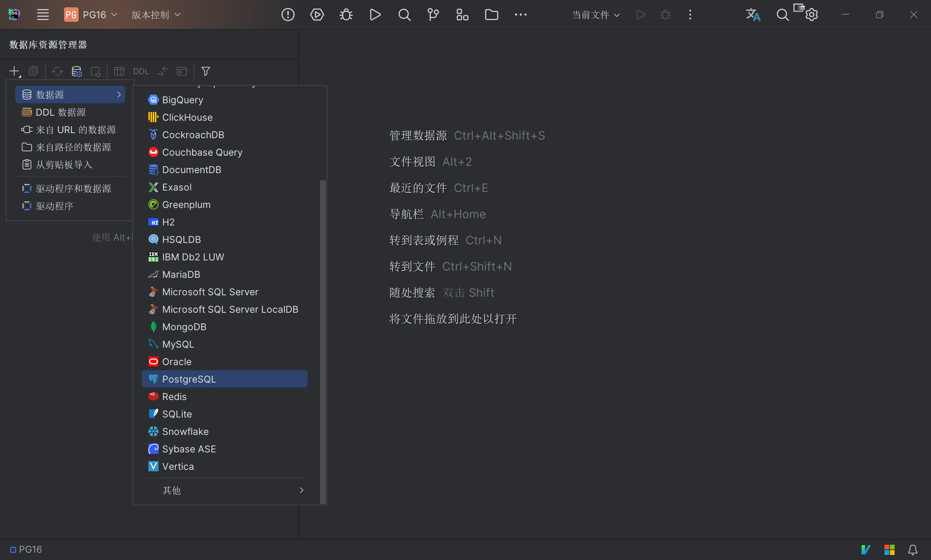This screenshot has height=560, width=931.
Task: Open the hamburger main menu
Action: pyautogui.click(x=43, y=15)
